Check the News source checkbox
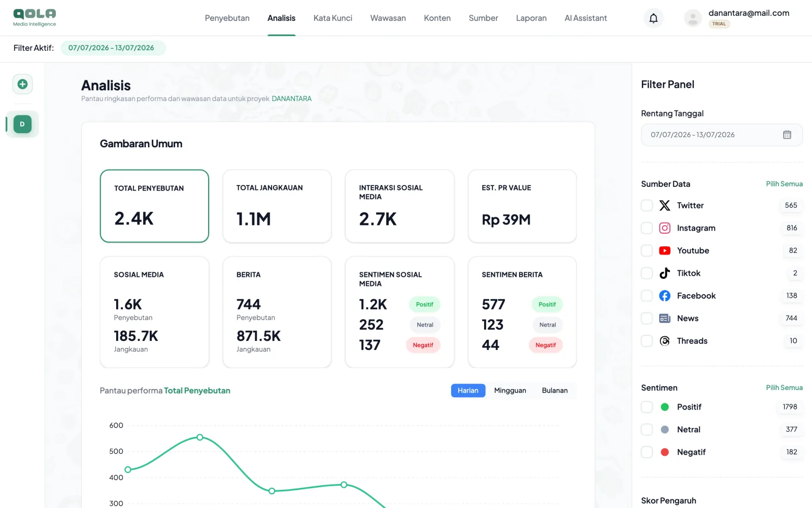812x508 pixels. tap(647, 319)
